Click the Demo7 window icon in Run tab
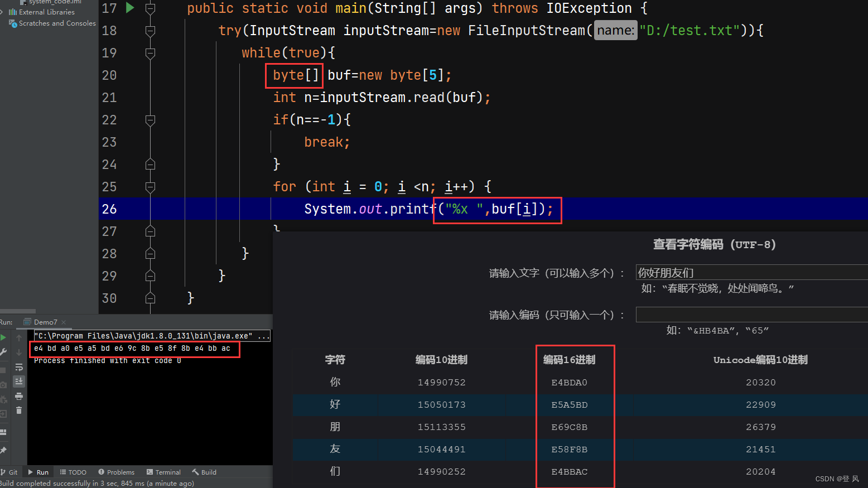The height and width of the screenshot is (488, 868). [x=27, y=322]
